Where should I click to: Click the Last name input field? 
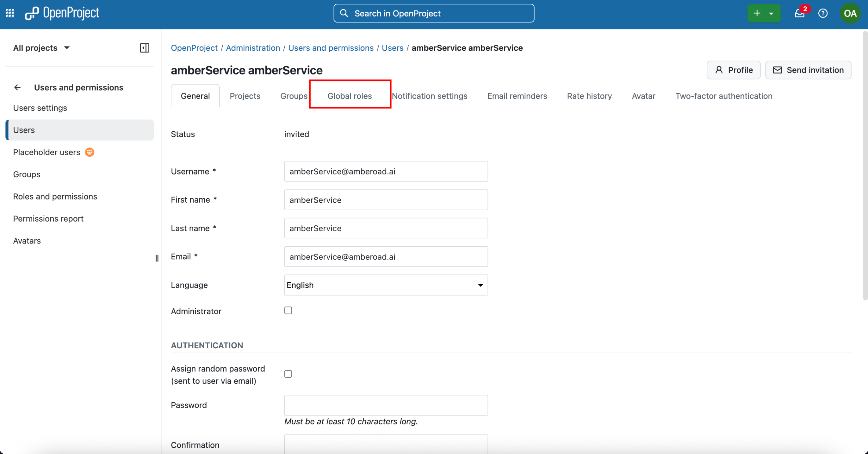click(x=386, y=228)
